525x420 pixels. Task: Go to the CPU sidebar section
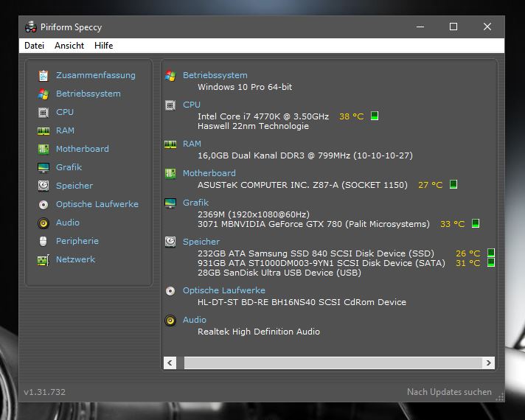(65, 112)
